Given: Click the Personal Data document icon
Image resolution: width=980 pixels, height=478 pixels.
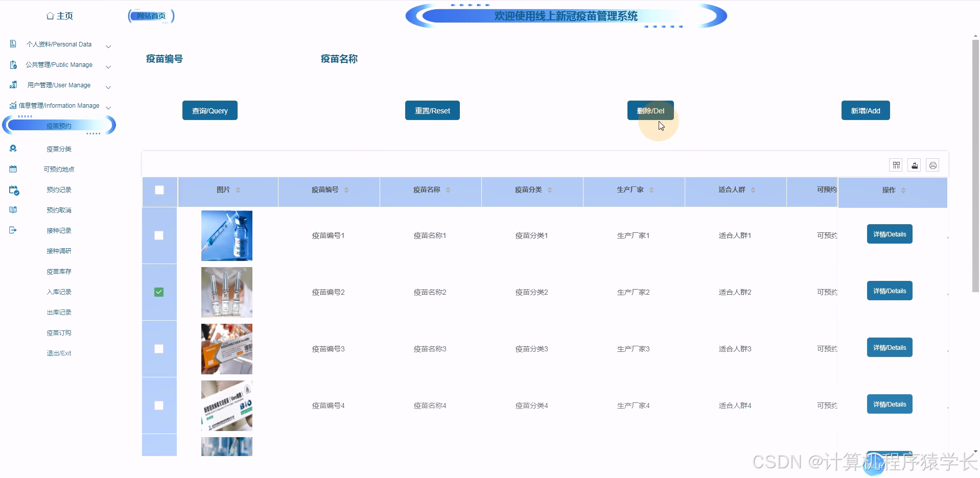Looking at the screenshot, I should (12, 44).
